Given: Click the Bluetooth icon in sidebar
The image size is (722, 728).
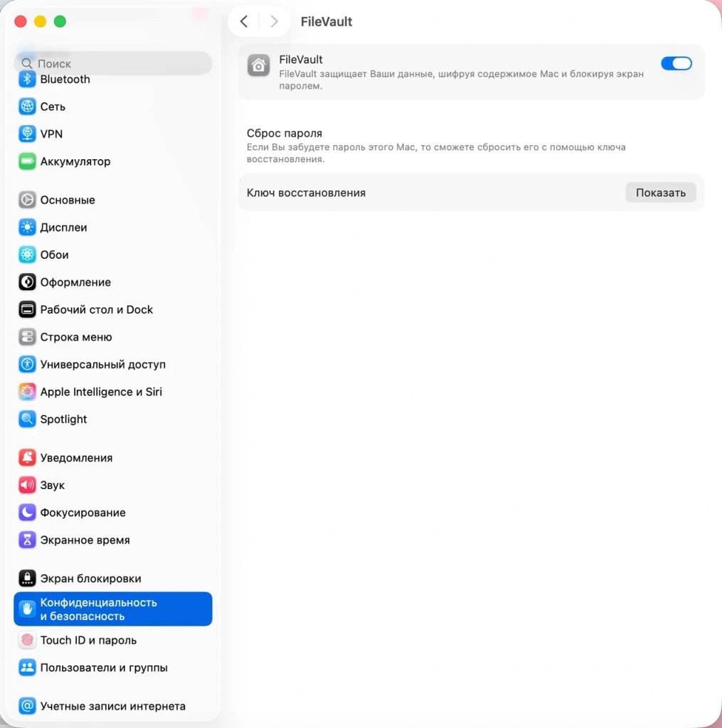Looking at the screenshot, I should pos(27,80).
